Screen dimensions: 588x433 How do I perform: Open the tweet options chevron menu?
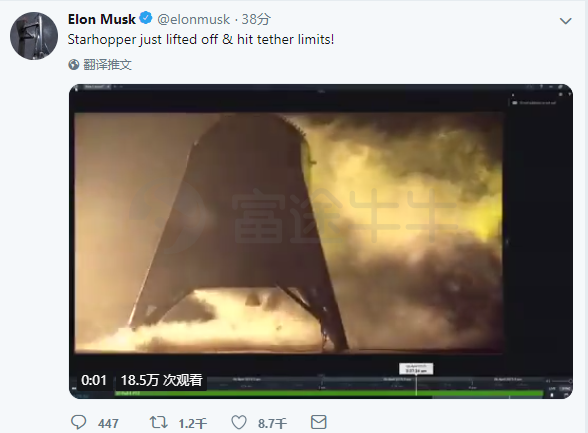click(x=566, y=21)
